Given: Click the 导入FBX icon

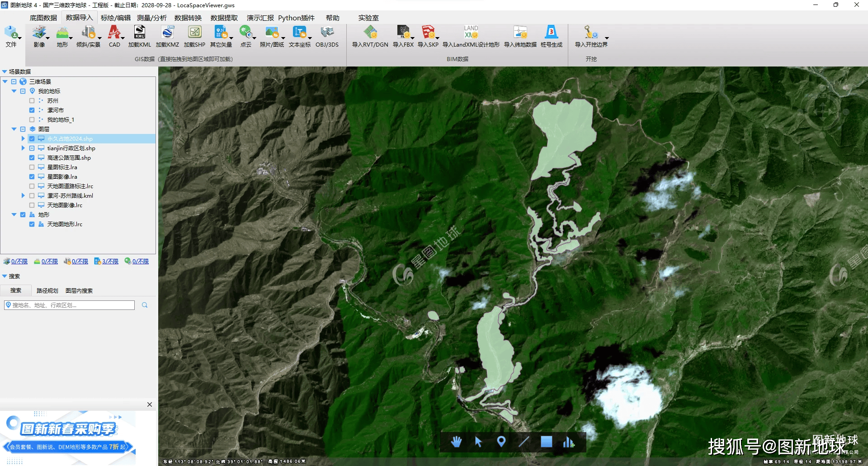Looking at the screenshot, I should 403,33.
